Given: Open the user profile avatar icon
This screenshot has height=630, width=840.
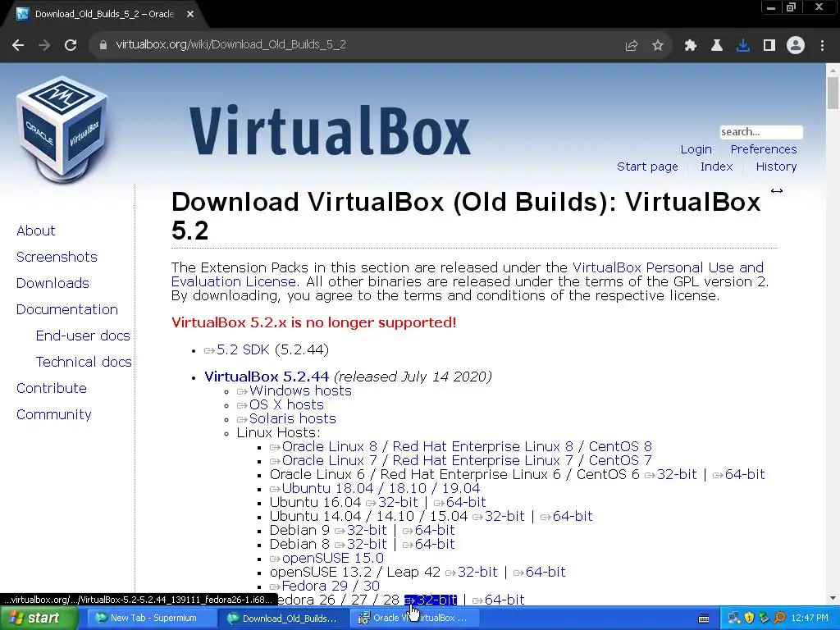Looking at the screenshot, I should coord(796,46).
